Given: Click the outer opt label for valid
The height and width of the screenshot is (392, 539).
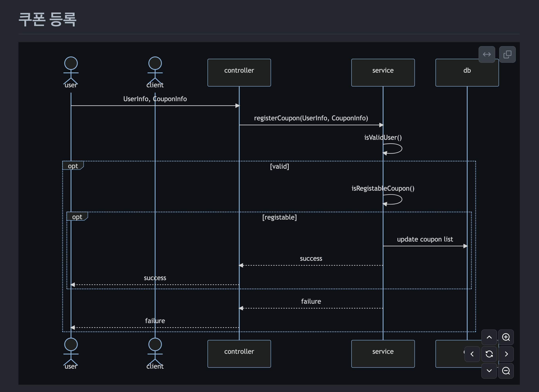Looking at the screenshot, I should (x=73, y=166).
